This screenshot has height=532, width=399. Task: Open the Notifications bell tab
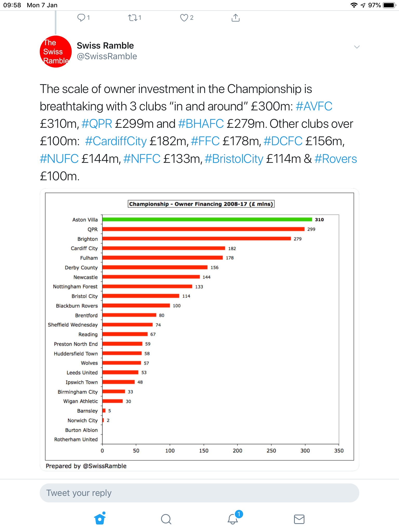click(x=233, y=519)
